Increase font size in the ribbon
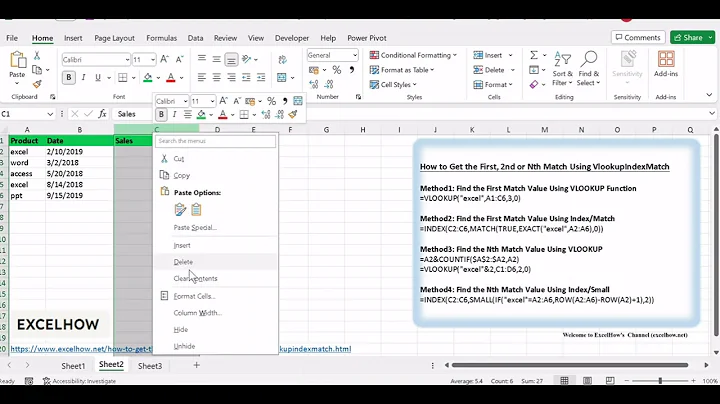This screenshot has width=720, height=404. pyautogui.click(x=164, y=59)
